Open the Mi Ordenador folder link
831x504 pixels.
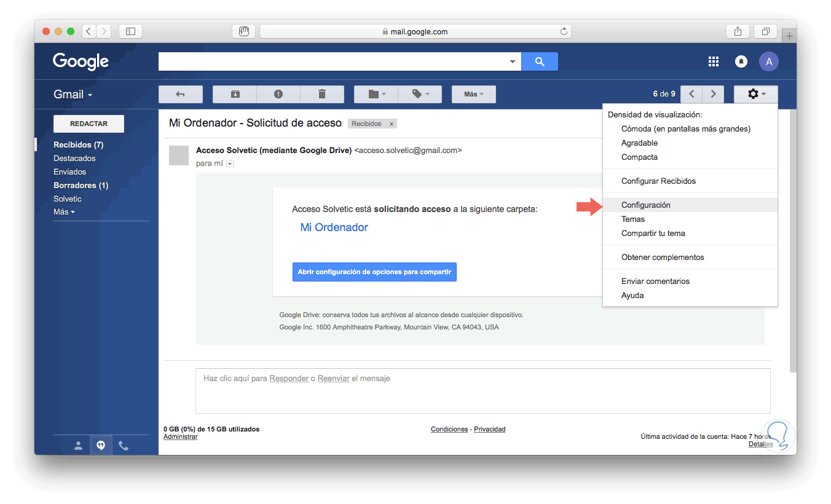(x=334, y=227)
